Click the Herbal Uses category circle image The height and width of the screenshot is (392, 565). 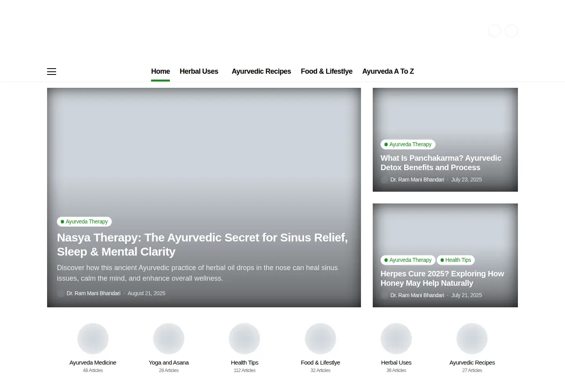point(396,339)
